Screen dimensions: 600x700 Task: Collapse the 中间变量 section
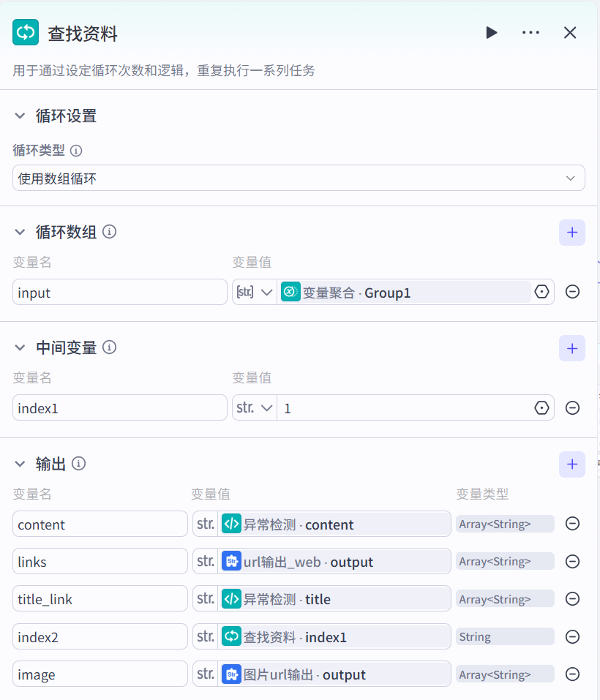pos(20,348)
